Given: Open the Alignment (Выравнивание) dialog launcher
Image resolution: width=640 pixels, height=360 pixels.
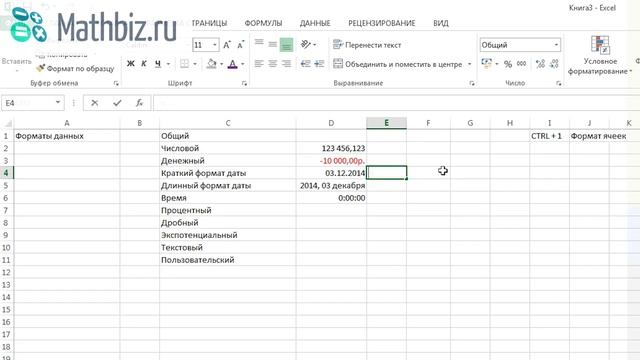Looking at the screenshot, I should pos(472,83).
